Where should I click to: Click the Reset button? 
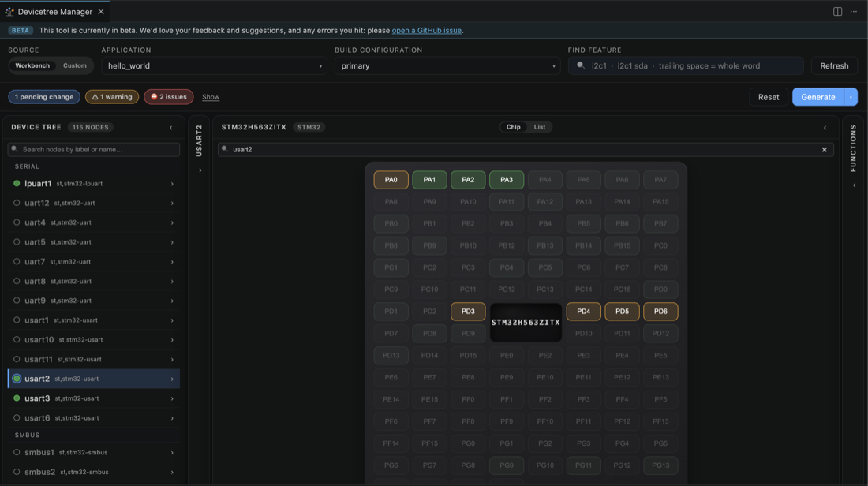(769, 97)
